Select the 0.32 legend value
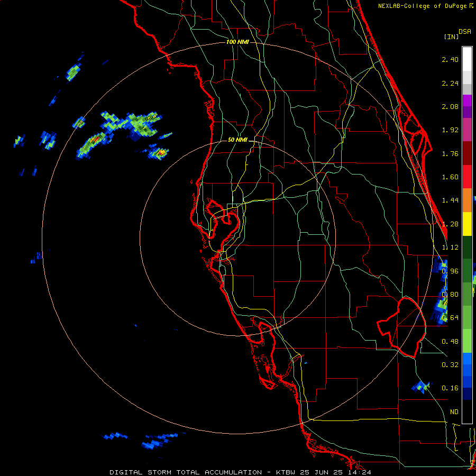 point(450,364)
